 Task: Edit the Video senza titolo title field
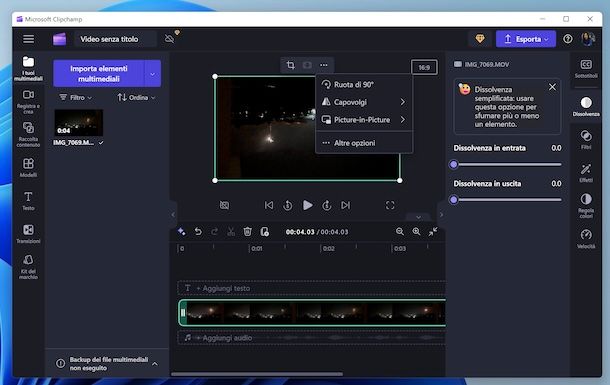coord(115,39)
